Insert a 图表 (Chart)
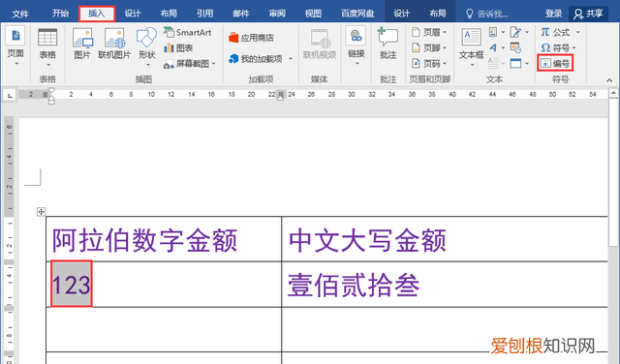 pyautogui.click(x=178, y=48)
